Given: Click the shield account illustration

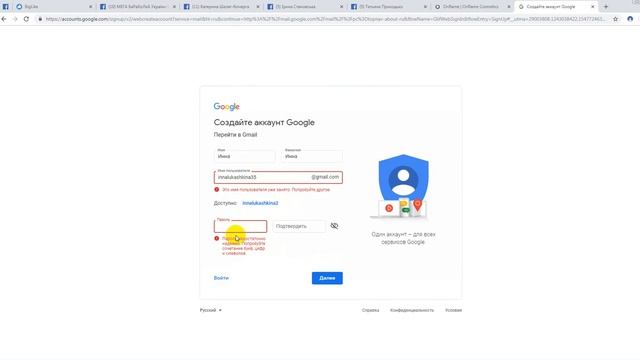Looking at the screenshot, I should pos(402,187).
